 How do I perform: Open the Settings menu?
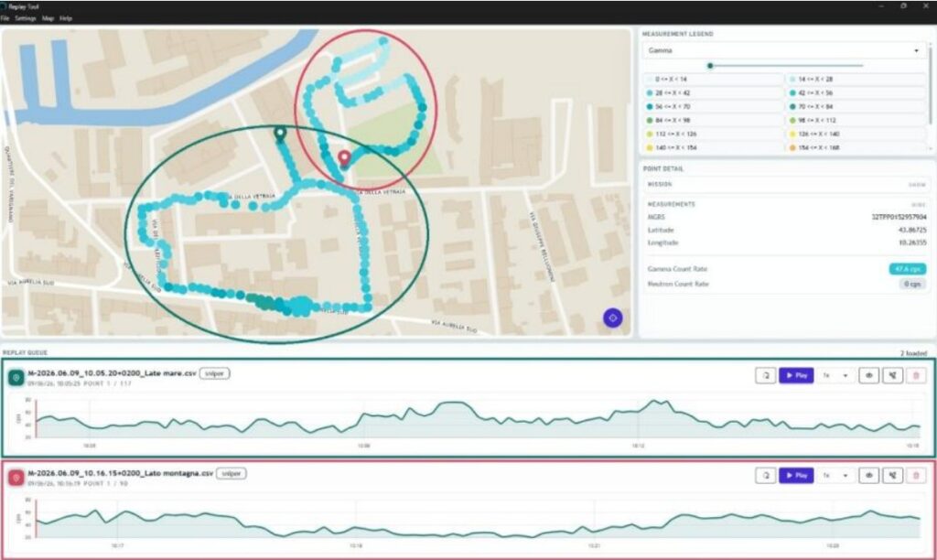point(25,18)
